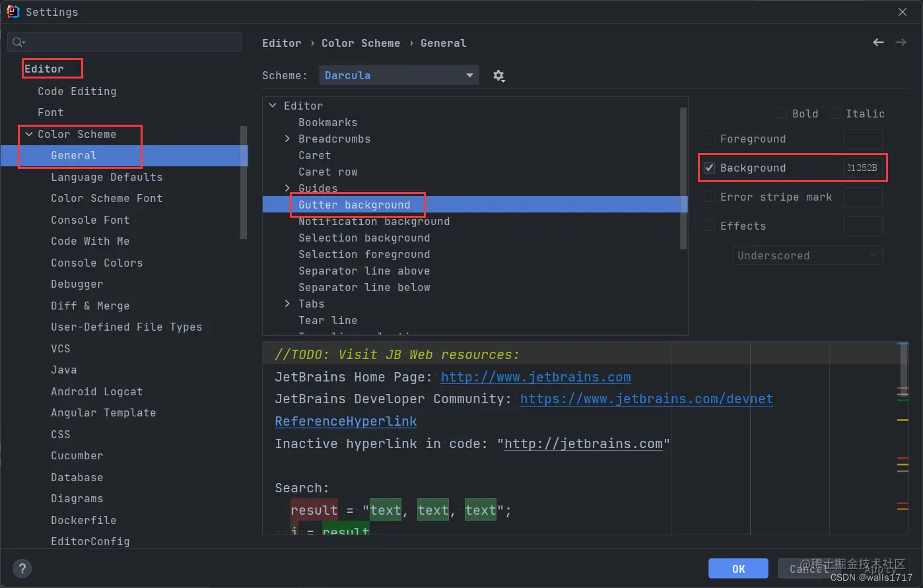The image size is (923, 588).
Task: Select the Caret option
Action: (x=314, y=155)
